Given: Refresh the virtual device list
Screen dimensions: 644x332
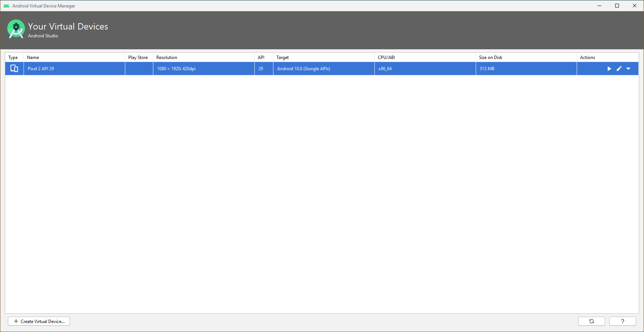Looking at the screenshot, I should coord(592,321).
